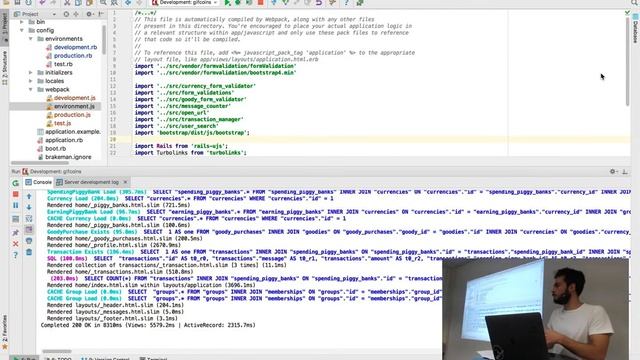Open brakeman.ignore file
This screenshot has width=640, height=360.
pyautogui.click(x=68, y=157)
